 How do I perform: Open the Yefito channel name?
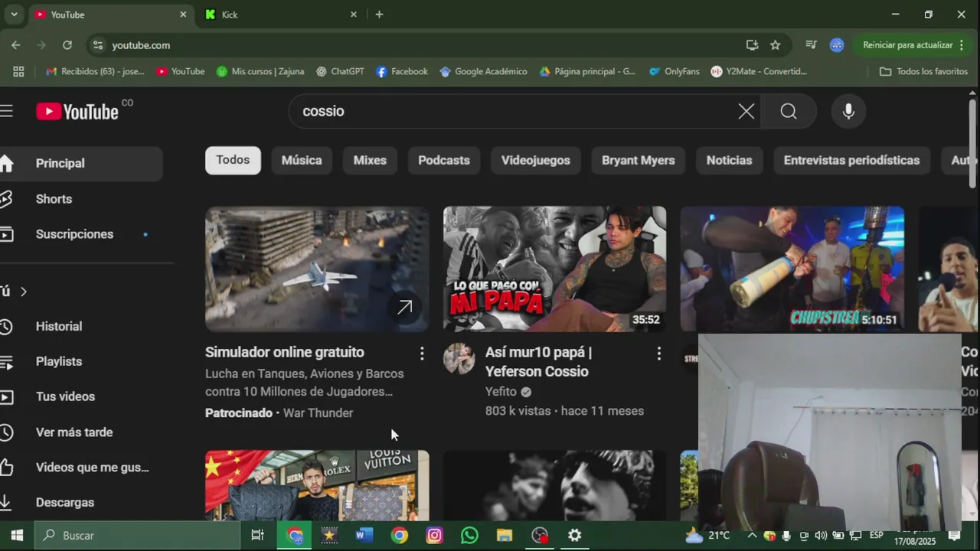[501, 392]
